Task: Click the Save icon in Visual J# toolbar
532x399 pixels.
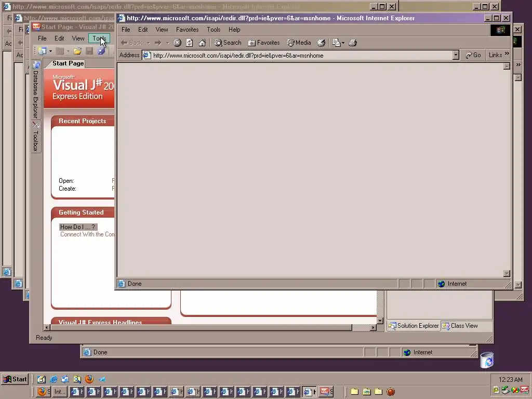Action: point(89,51)
